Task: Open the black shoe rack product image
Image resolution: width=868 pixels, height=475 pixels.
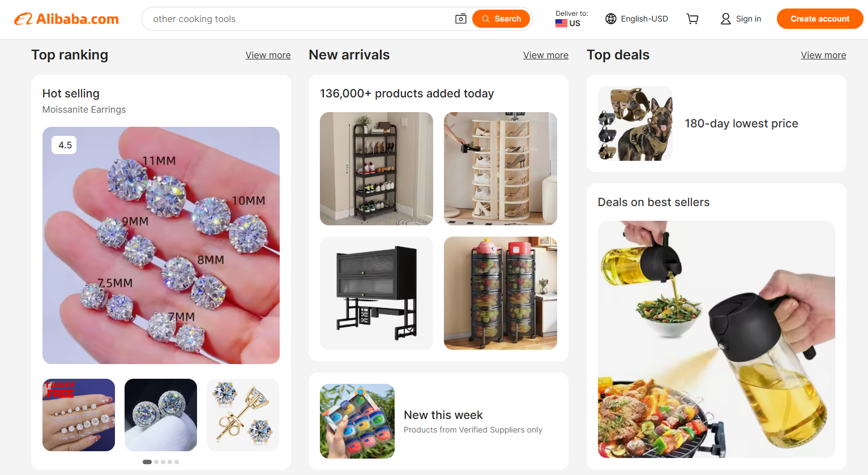Action: (376, 169)
